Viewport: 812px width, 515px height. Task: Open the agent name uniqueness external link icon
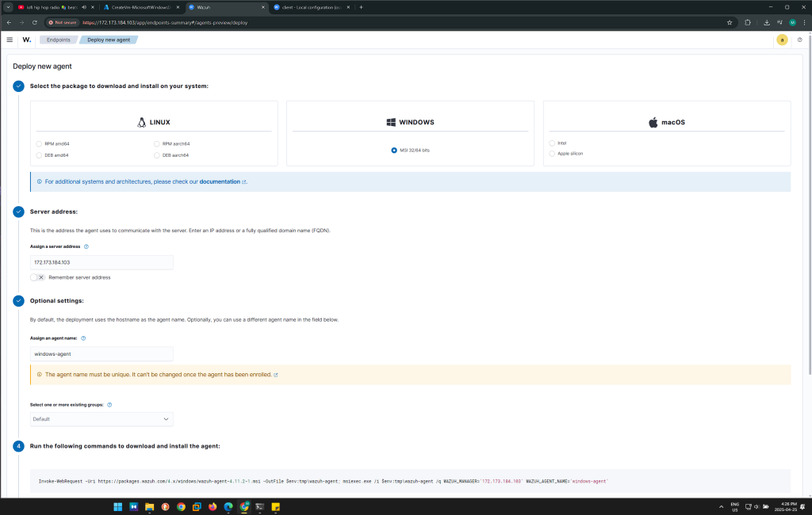275,376
